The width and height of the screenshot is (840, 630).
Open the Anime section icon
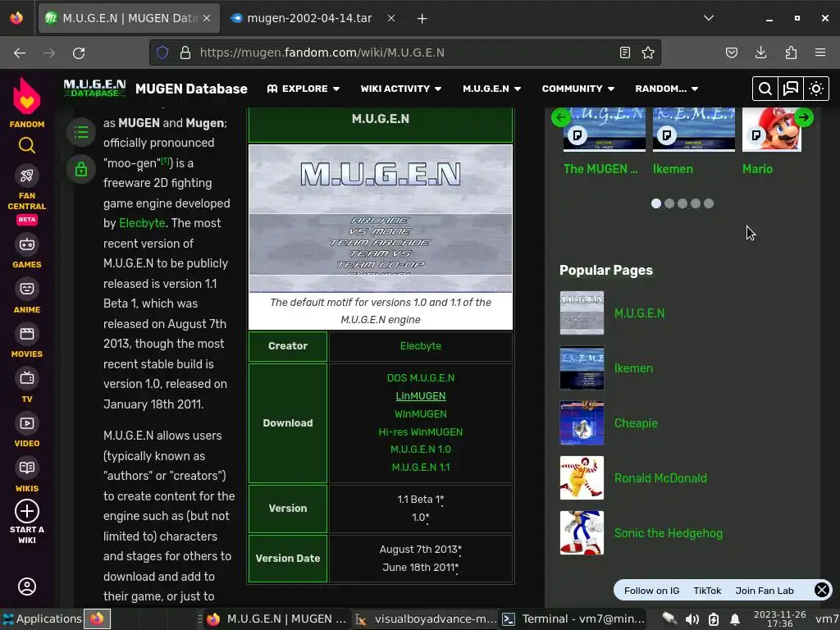click(27, 290)
